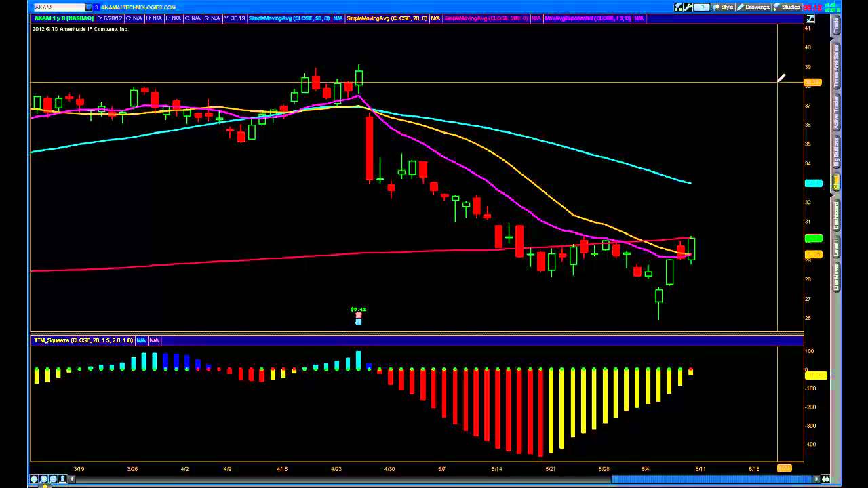Viewport: 868px width, 488px height.
Task: Select SimpleMovingAvg (CLOSE, 200, 0) study label
Action: tap(487, 18)
